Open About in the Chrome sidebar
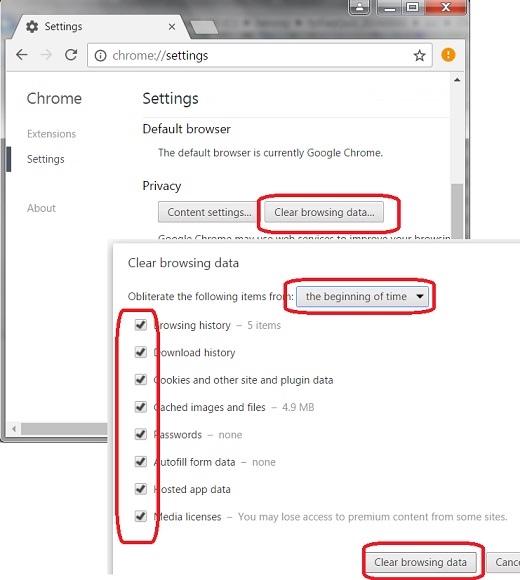Screen dimensions: 520x580 41,208
